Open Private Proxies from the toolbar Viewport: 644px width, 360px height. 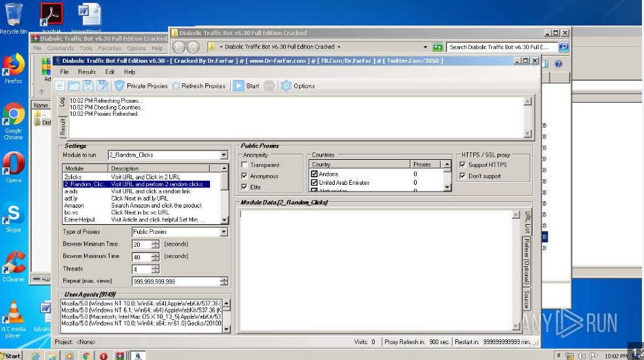(x=141, y=86)
